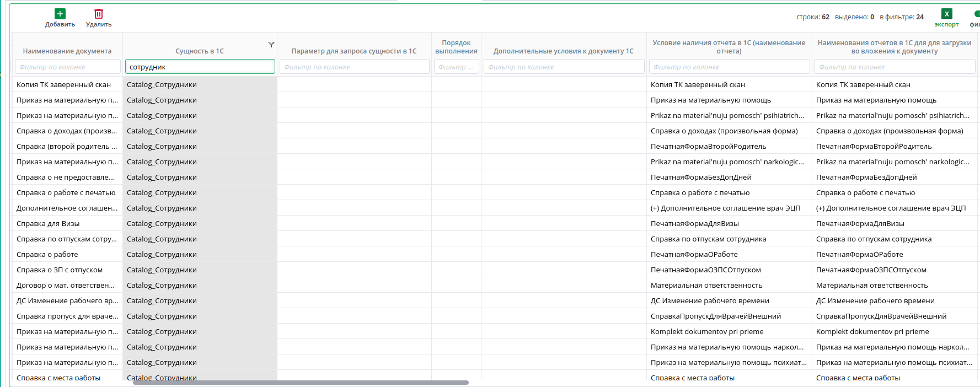Click the horizontal scrollbar thumb at table bottom
Image resolution: width=980 pixels, height=387 pixels.
click(x=301, y=383)
